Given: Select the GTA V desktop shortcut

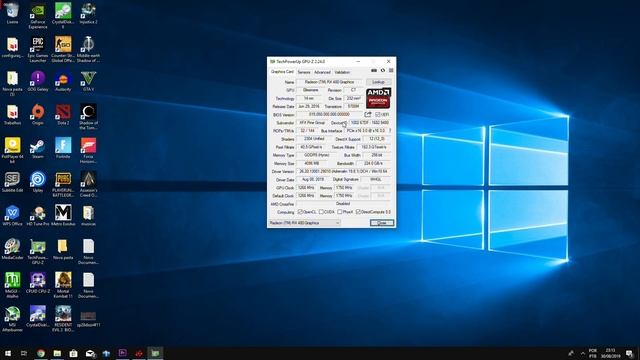Looking at the screenshot, I should [x=89, y=81].
